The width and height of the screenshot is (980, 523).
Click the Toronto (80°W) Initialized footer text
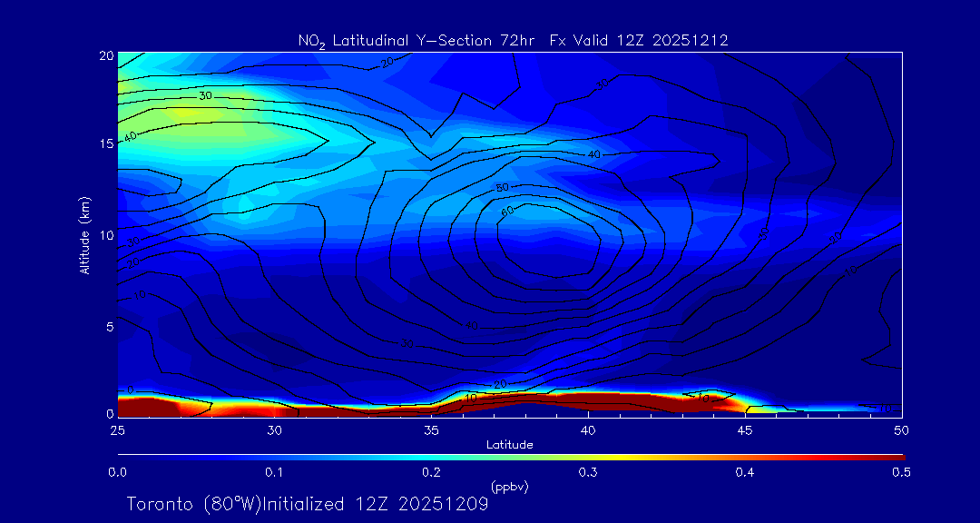tap(308, 504)
